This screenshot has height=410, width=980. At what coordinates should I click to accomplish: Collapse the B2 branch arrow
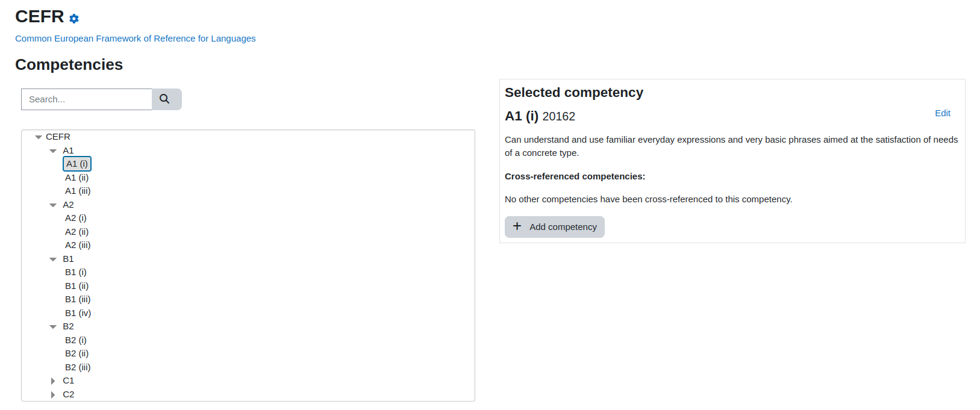53,327
